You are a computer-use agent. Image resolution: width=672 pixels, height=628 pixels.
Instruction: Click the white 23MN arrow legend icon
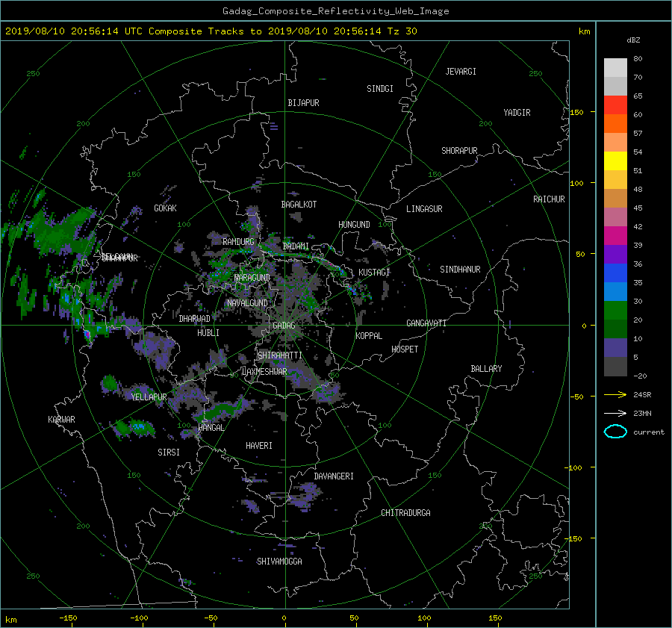tap(615, 413)
